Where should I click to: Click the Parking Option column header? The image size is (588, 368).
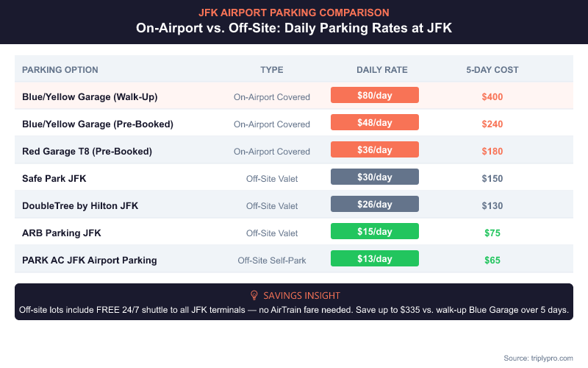[x=60, y=70]
